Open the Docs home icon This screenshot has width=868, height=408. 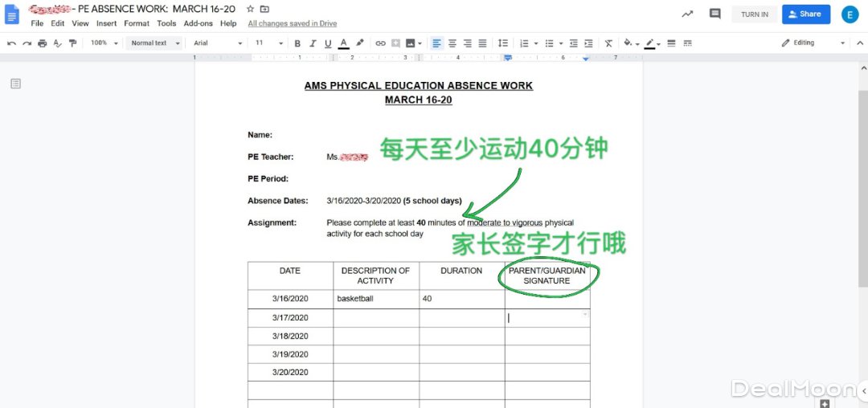point(11,14)
